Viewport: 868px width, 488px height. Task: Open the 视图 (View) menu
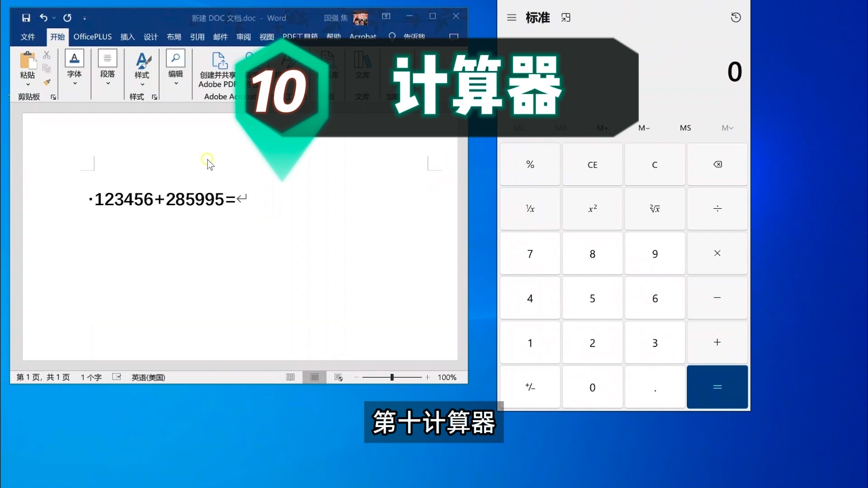(x=266, y=37)
